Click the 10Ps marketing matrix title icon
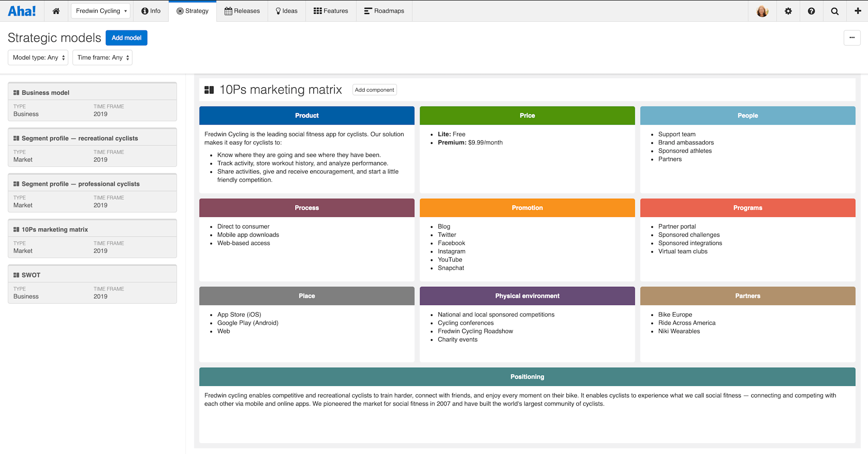Image resolution: width=868 pixels, height=454 pixels. point(209,90)
